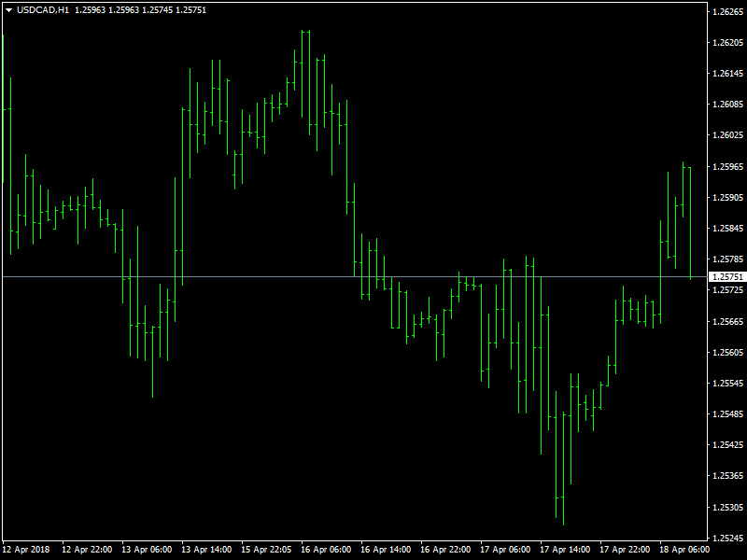747x560 pixels.
Task: Pick the 1.26085 price scale value
Action: [727, 105]
